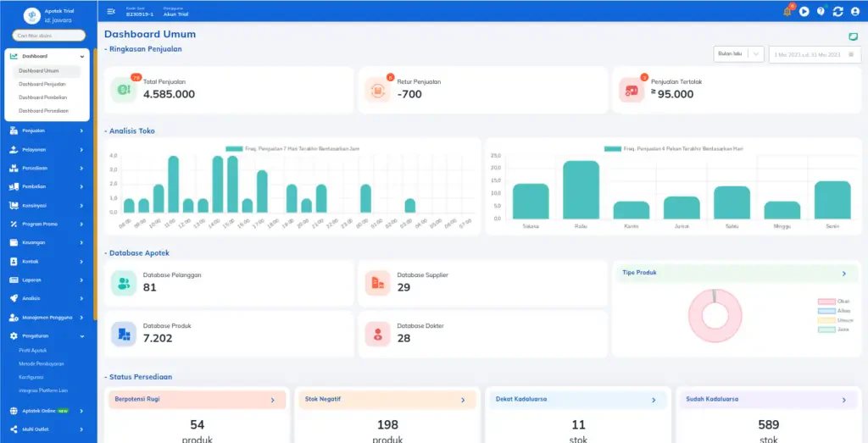Open Dashboard Persediaan menu item
Viewport: 868px width, 443px height.
point(44,111)
